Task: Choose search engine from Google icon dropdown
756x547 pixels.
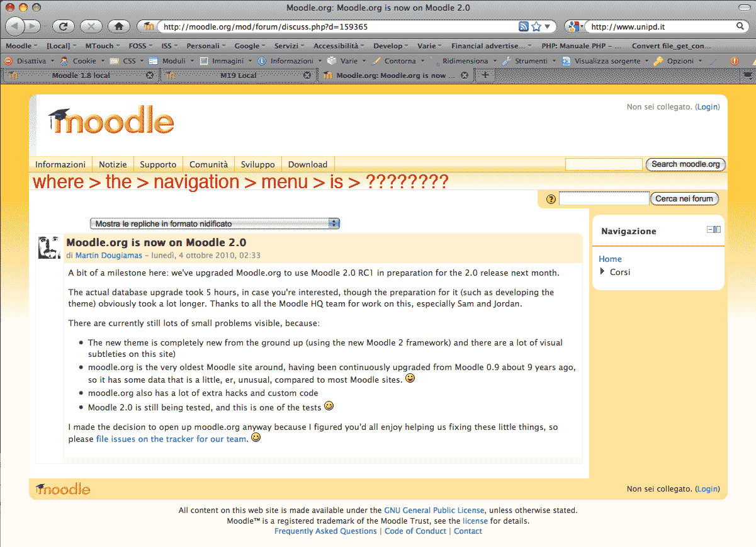Action: [x=574, y=26]
